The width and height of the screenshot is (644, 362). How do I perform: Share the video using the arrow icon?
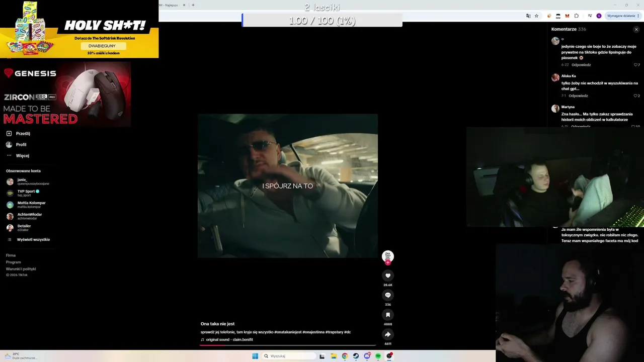pos(387,334)
